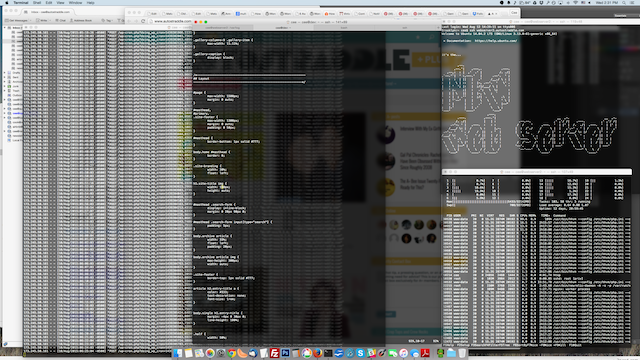Viewport: 640px width, 360px height.
Task: Select the Inbox tab in Thunderbird
Action: (x=47, y=12)
